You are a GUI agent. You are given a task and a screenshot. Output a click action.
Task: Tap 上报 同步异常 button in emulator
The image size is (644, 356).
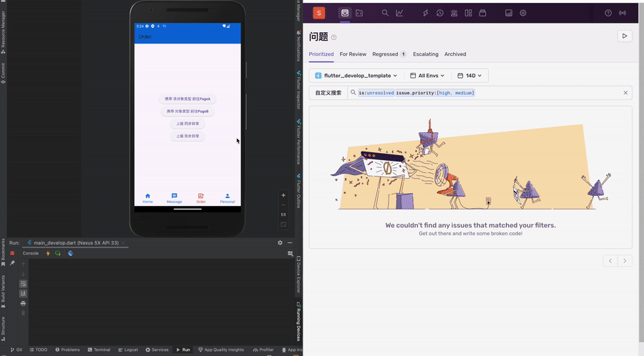(x=187, y=124)
